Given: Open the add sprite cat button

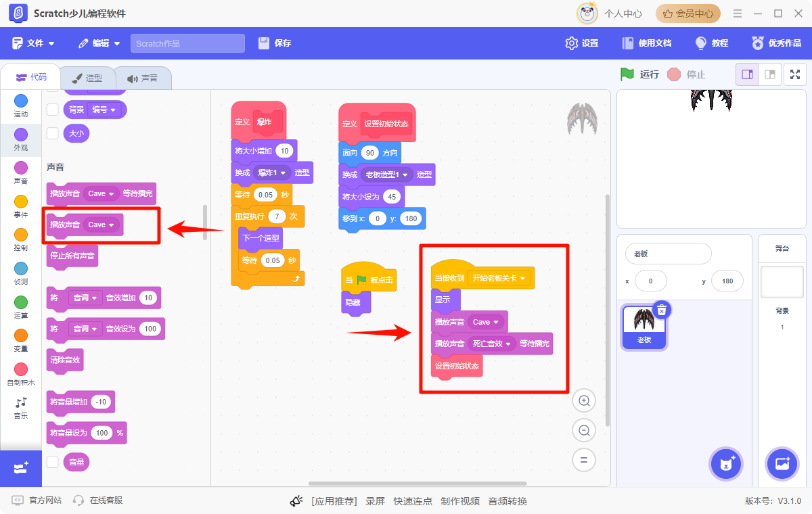Looking at the screenshot, I should (x=726, y=464).
